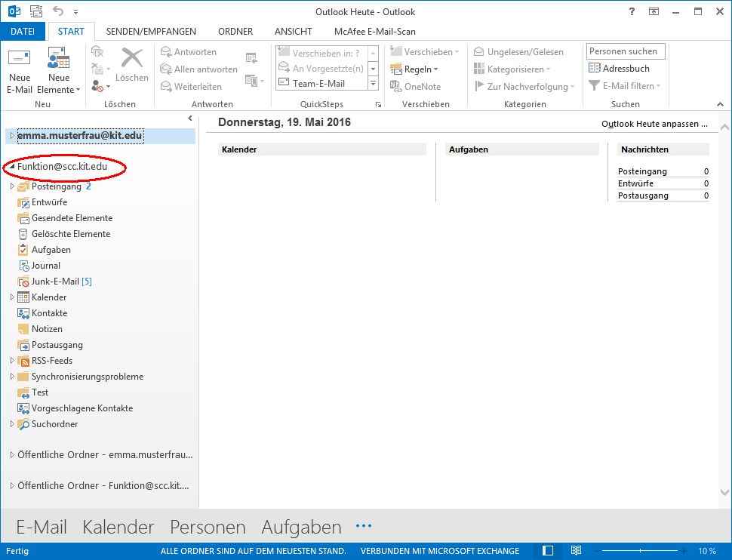This screenshot has height=560, width=732.
Task: Click Allen antworten in the ribbon
Action: click(x=199, y=69)
